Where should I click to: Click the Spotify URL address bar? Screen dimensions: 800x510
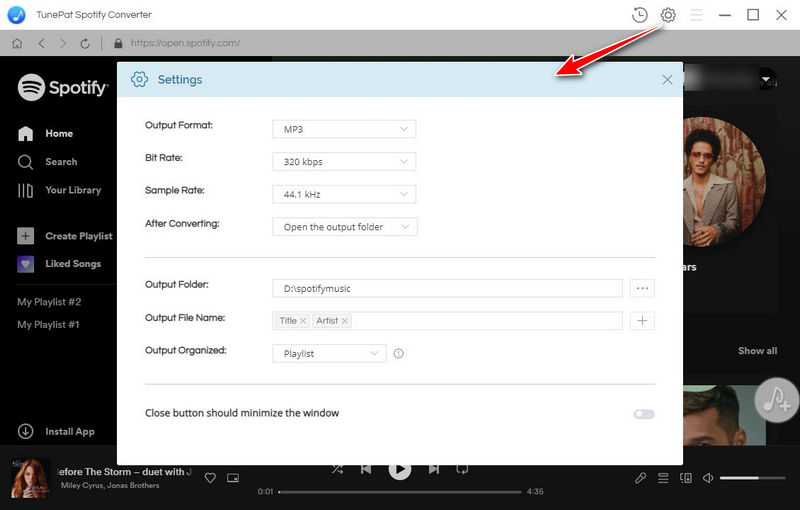click(x=185, y=43)
